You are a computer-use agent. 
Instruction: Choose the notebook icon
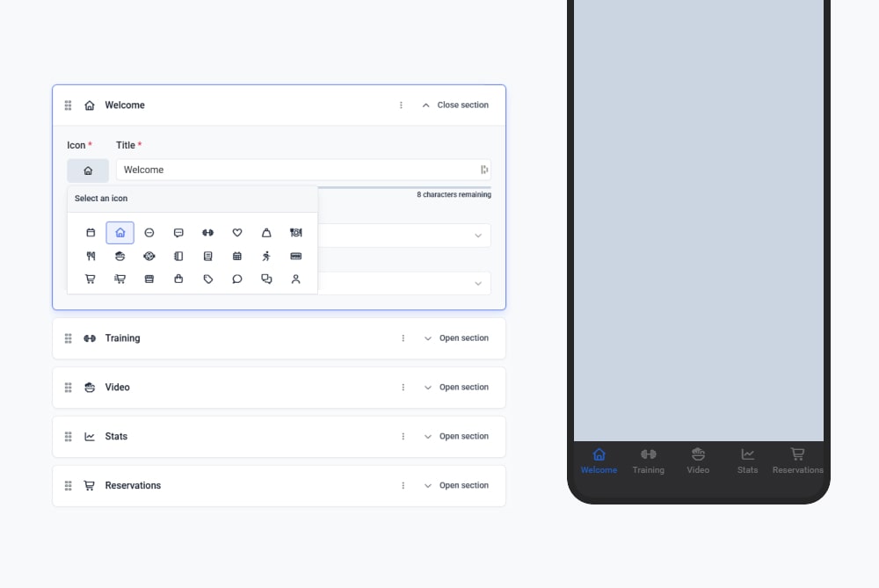[x=178, y=256]
